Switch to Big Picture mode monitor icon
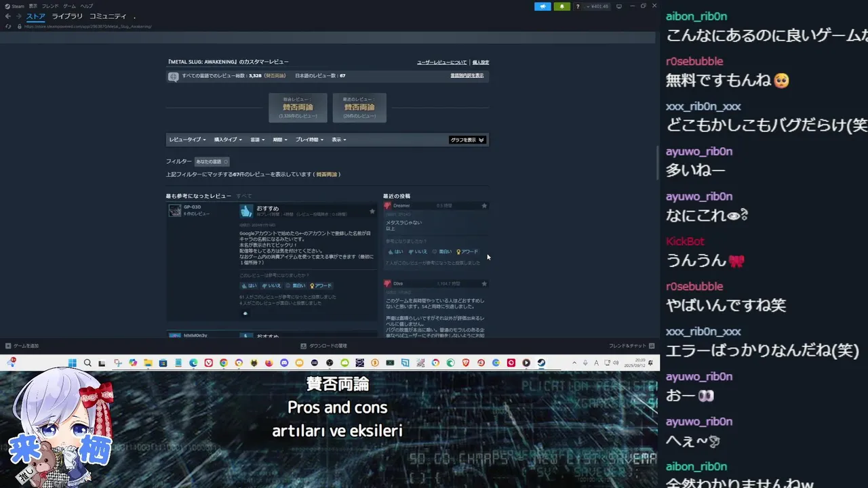868x488 pixels. (618, 6)
